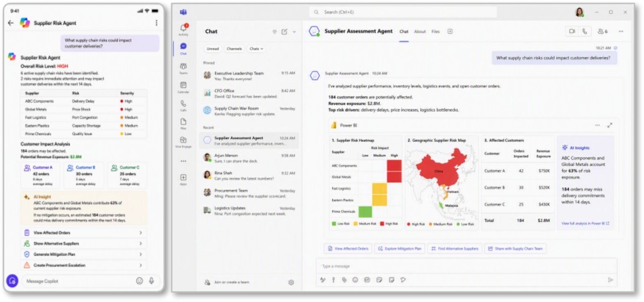Open the Procurement Team chat
Image resolution: width=644 pixels, height=302 pixels.
(x=249, y=193)
